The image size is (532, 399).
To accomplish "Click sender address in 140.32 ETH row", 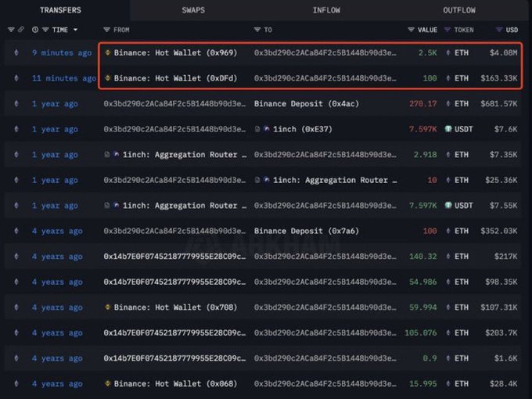I will point(174,256).
